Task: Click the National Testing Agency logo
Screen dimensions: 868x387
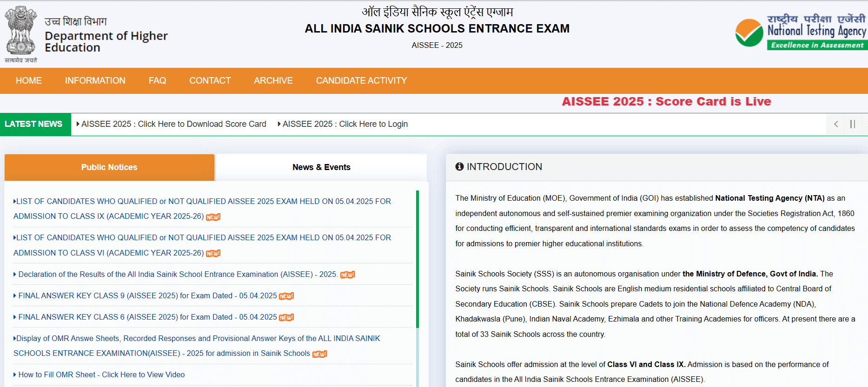Action: tap(800, 32)
